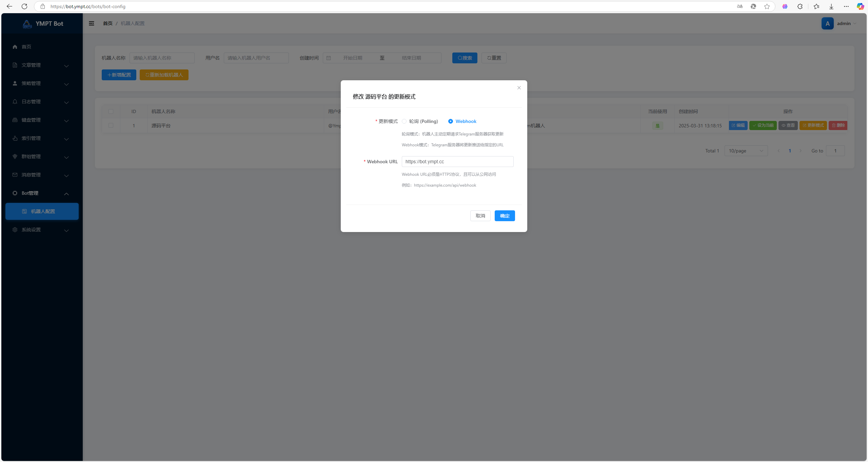Open the 首页 sidebar menu item
Screen dimensions: 868x462
click(x=26, y=47)
